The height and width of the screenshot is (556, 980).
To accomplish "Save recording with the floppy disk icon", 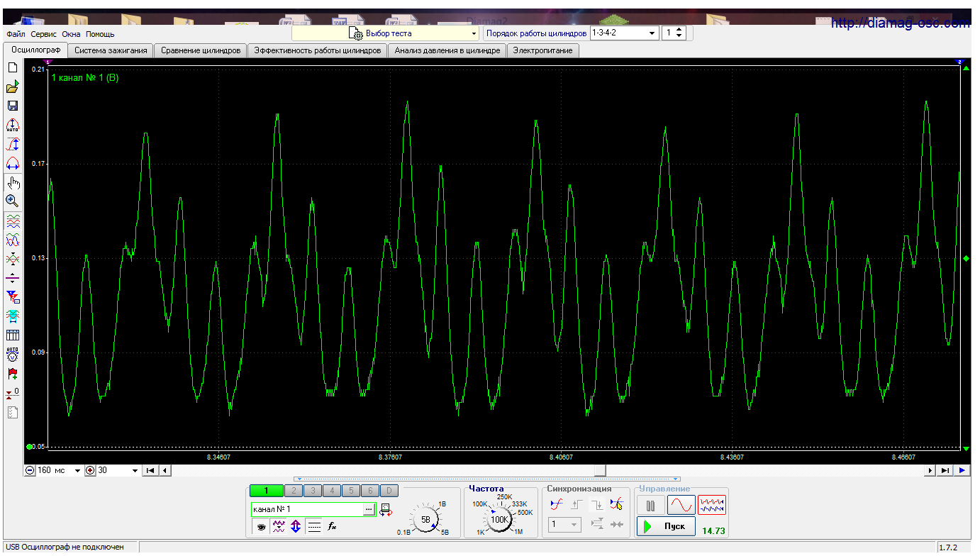I will tap(12, 106).
